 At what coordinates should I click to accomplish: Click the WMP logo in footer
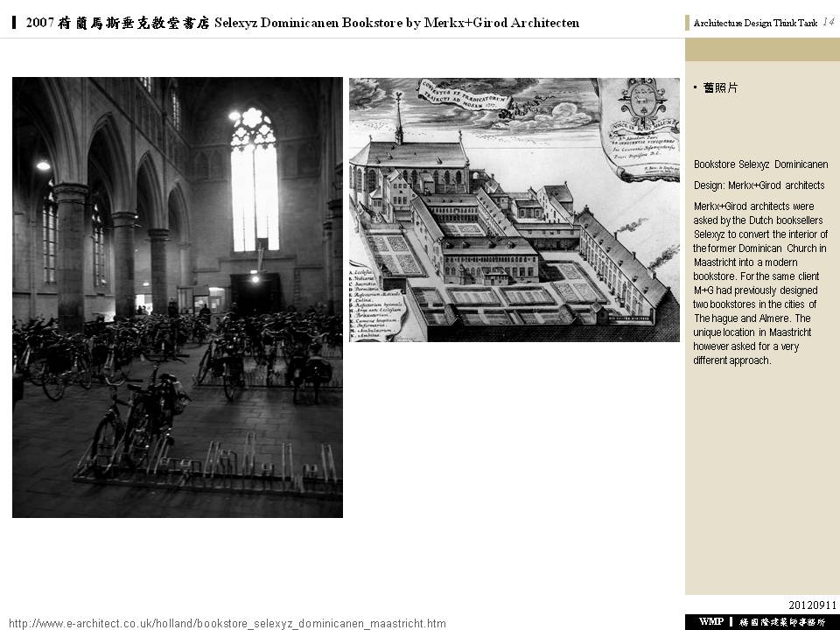pos(710,621)
